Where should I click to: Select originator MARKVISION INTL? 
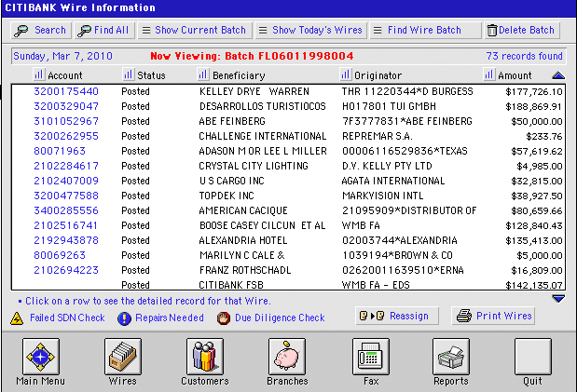click(x=383, y=196)
